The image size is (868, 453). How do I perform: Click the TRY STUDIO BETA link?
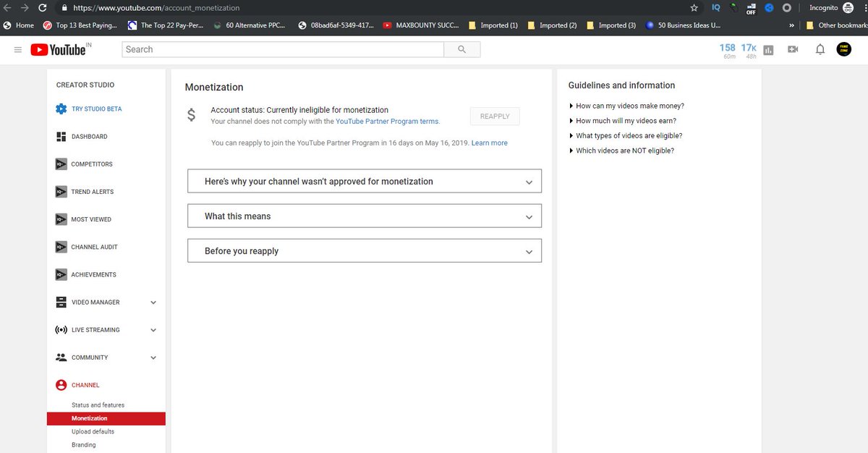[x=96, y=109]
